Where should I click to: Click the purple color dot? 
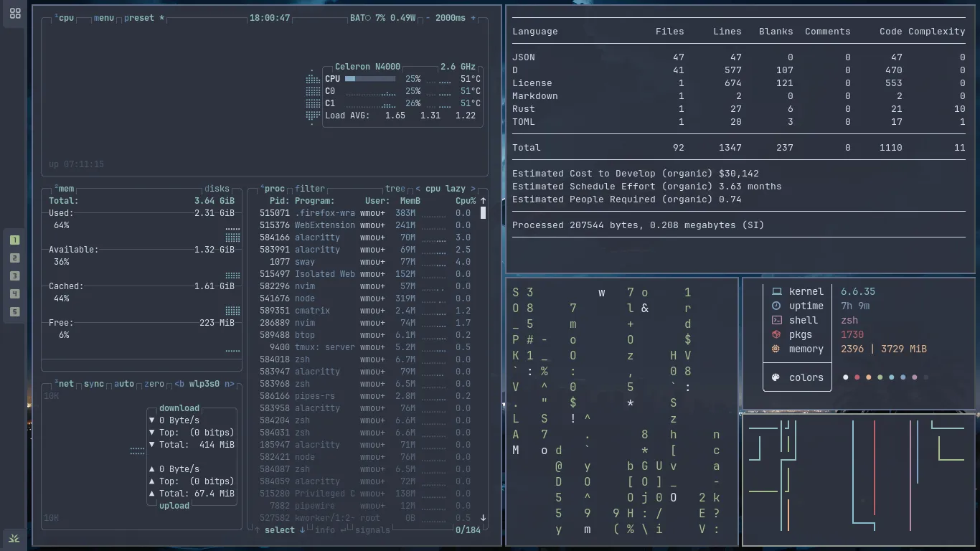915,377
